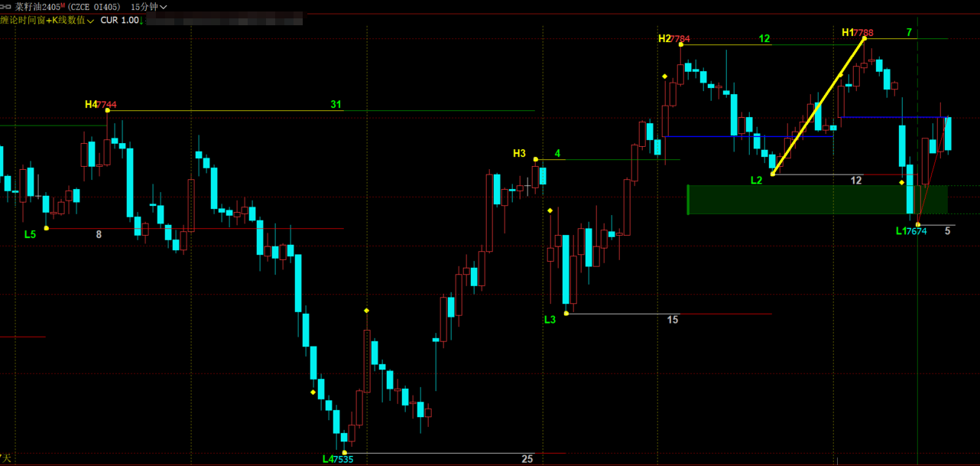Click the green number 7 beside H1
The height and width of the screenshot is (466, 980).
909,32
